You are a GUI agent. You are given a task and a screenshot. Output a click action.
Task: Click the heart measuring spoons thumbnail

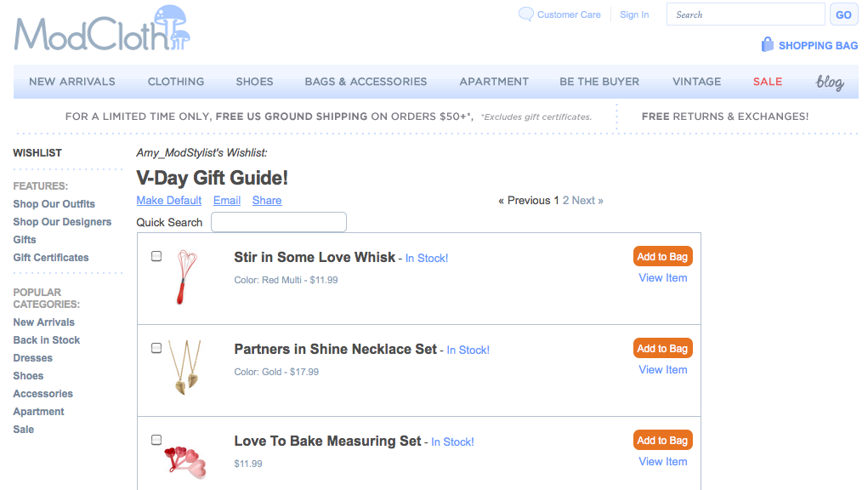coord(184,460)
